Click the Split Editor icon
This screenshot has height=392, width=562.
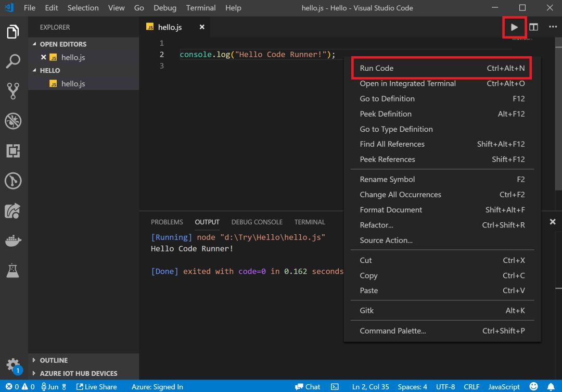533,27
